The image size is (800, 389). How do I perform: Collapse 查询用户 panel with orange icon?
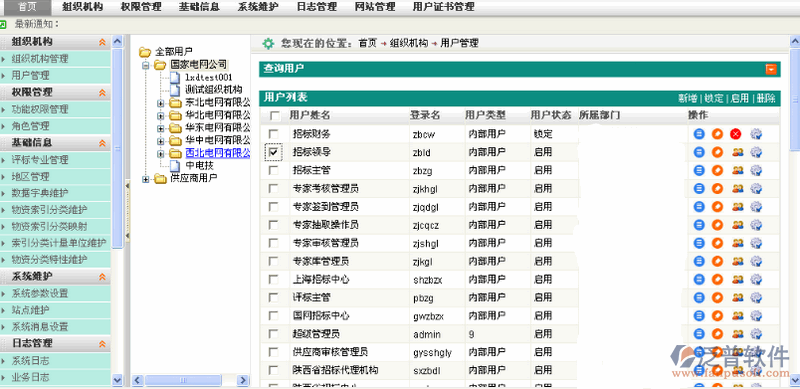point(771,69)
